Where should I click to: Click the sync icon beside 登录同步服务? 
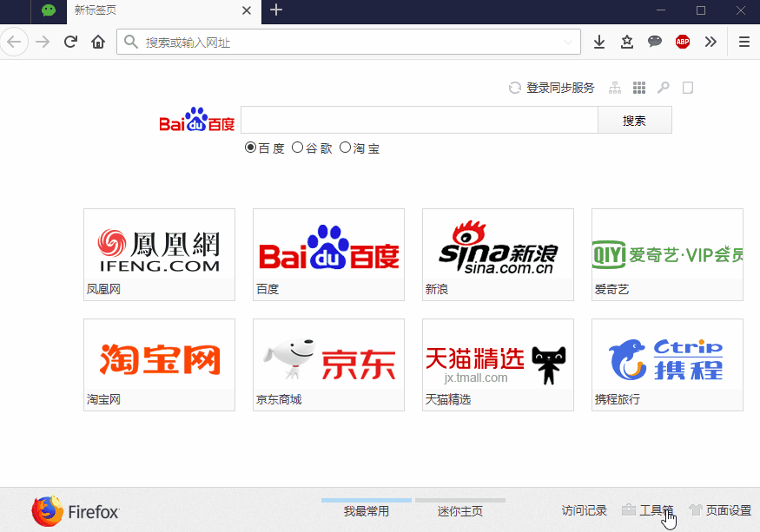coord(514,88)
